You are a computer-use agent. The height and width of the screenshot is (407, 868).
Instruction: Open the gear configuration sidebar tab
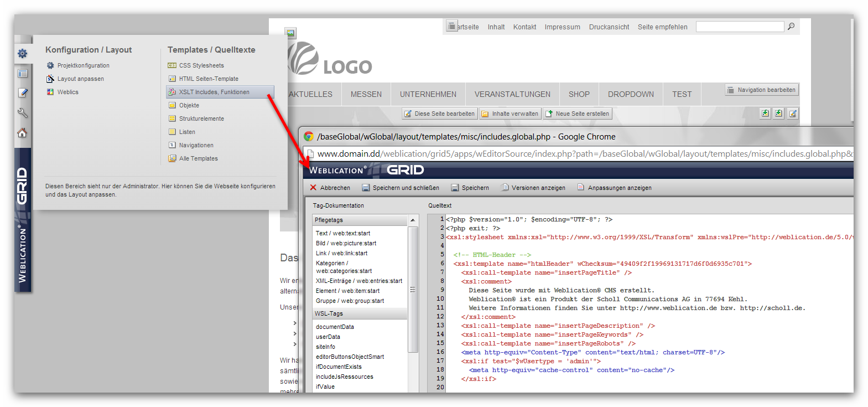pos(22,53)
